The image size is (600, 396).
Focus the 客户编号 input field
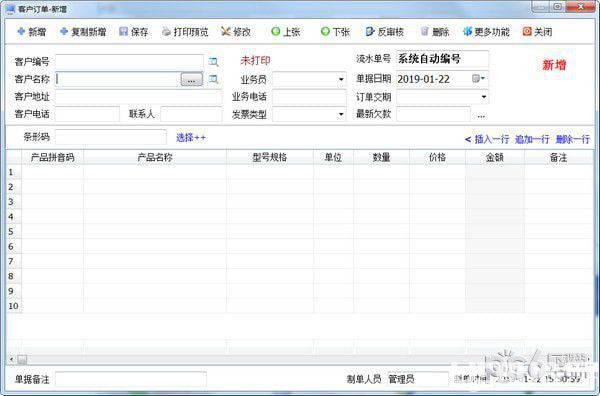pos(129,62)
